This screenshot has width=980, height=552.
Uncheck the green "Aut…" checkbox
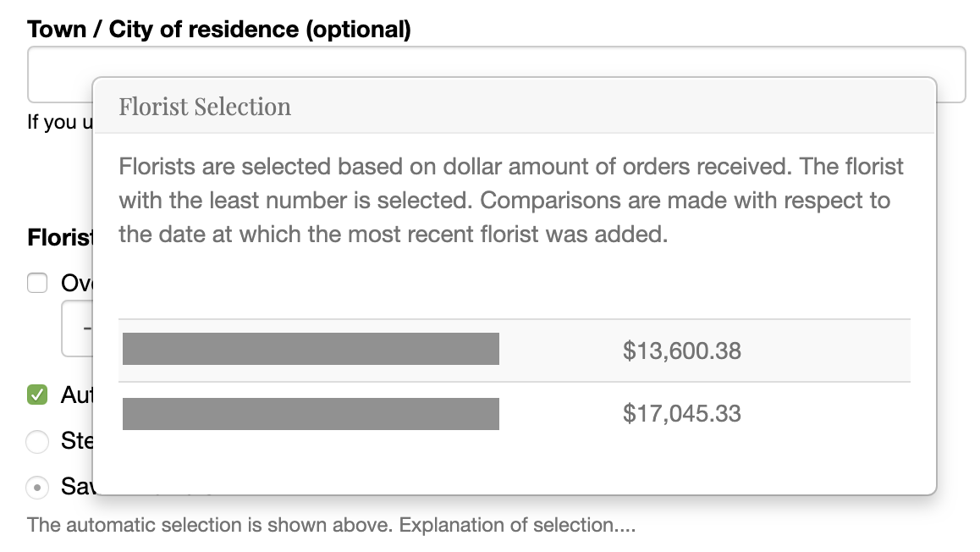coord(37,395)
